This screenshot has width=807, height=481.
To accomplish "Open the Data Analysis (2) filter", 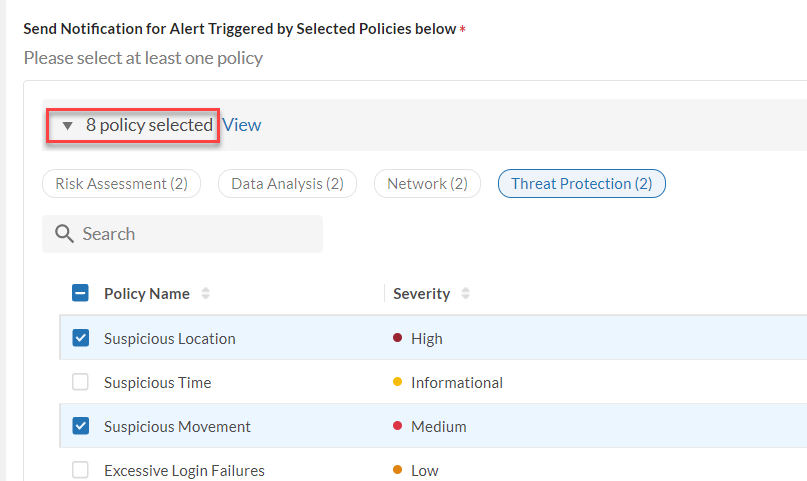I will [x=287, y=184].
